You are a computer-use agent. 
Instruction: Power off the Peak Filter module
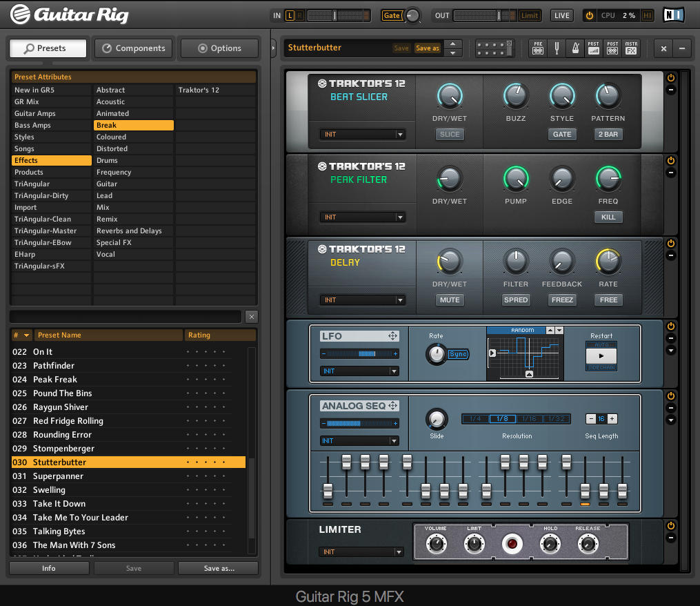670,160
